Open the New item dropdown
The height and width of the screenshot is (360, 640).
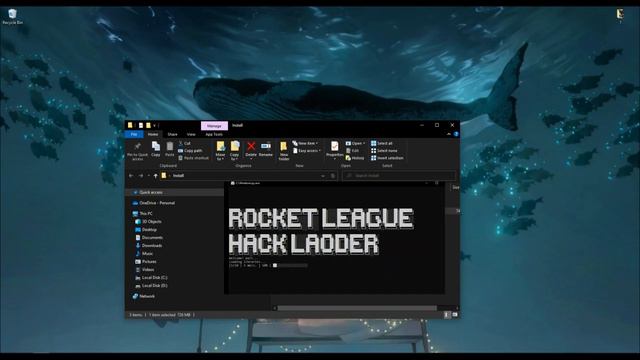(305, 143)
